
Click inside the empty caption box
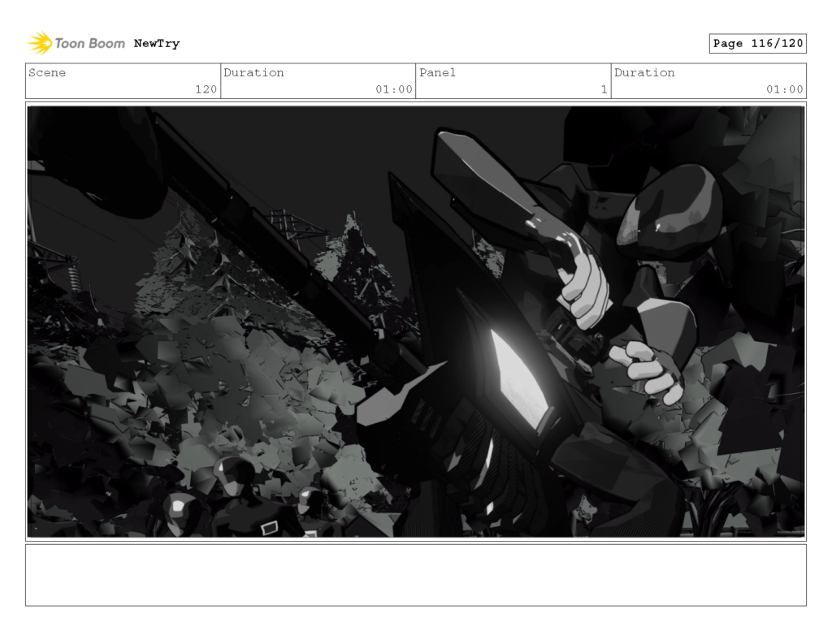coord(416,578)
